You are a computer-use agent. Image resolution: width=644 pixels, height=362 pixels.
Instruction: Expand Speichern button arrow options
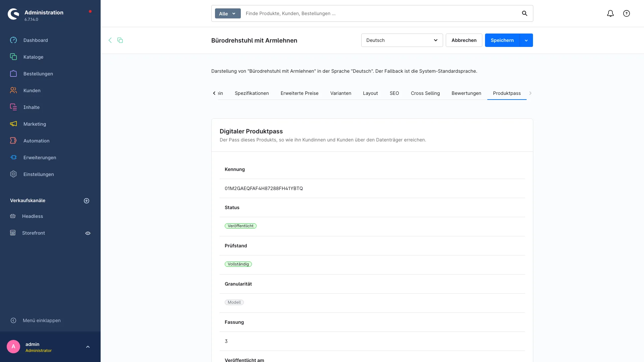point(526,40)
